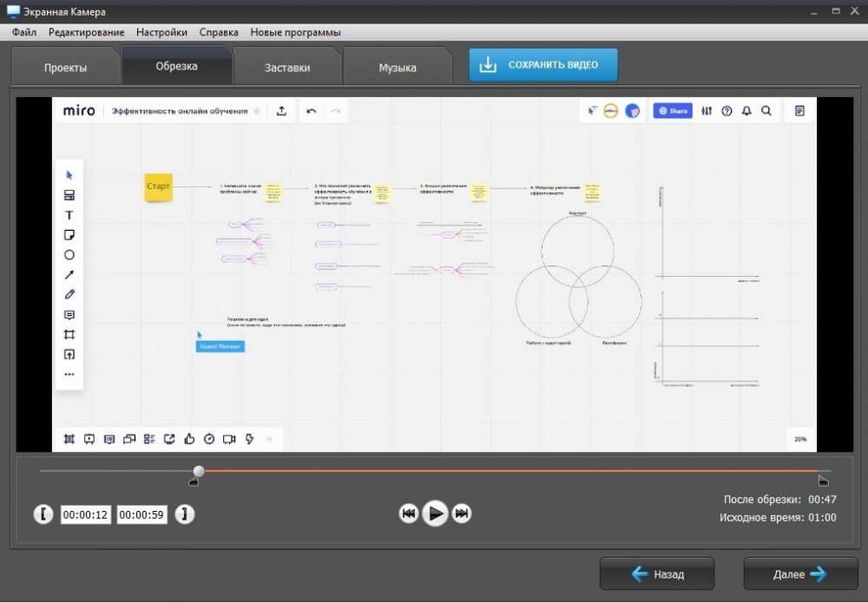Select the arrow line tool in miro
The width and height of the screenshot is (868, 602).
tap(69, 275)
